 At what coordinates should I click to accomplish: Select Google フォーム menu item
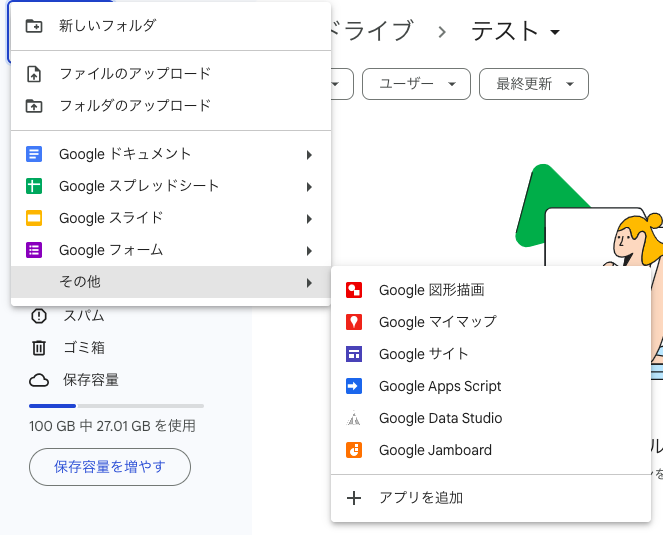coord(171,250)
